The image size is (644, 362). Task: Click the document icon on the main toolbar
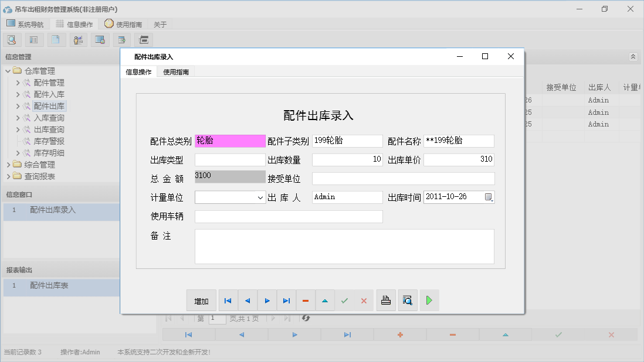(56, 40)
